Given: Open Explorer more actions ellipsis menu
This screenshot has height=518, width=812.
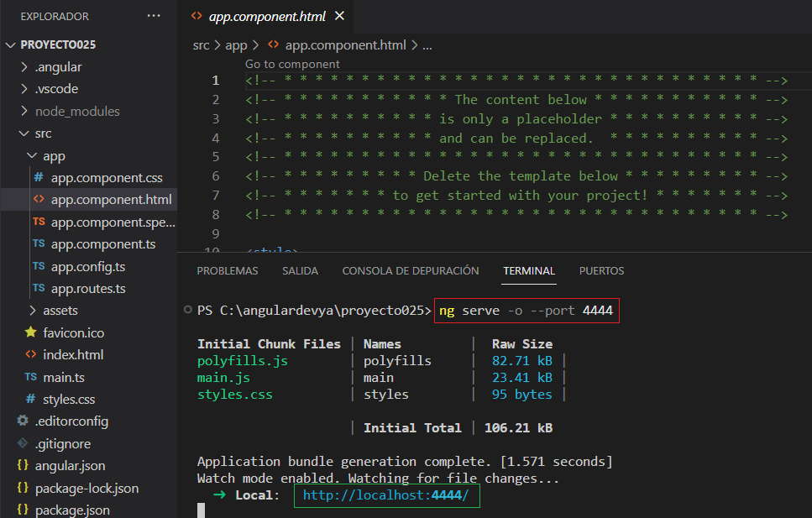Looking at the screenshot, I should (154, 16).
